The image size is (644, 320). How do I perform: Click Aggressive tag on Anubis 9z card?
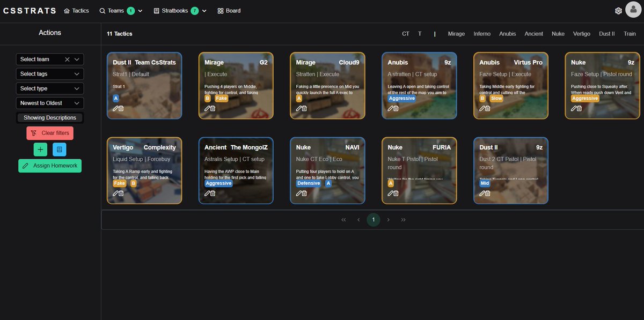401,99
